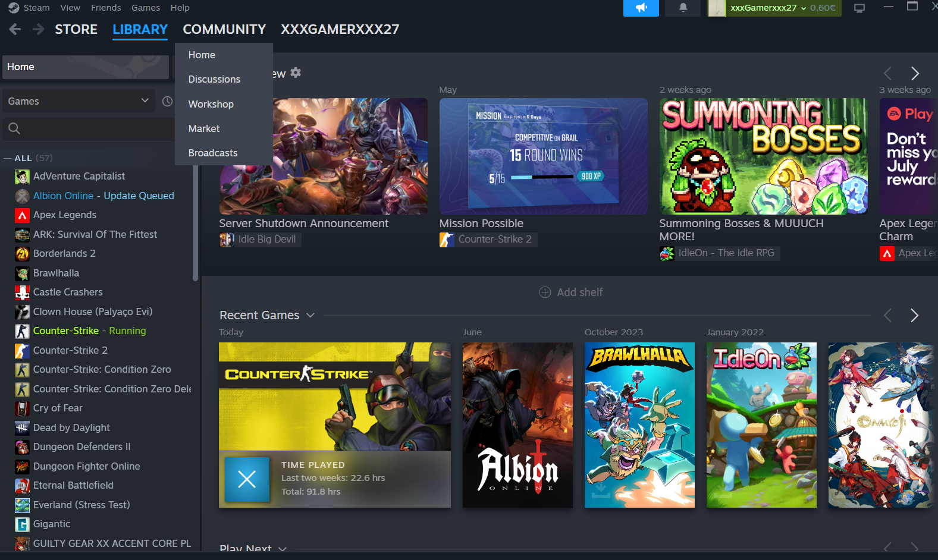Screen dimensions: 938x560
Task: Click the back navigation arrow
Action: coord(15,29)
